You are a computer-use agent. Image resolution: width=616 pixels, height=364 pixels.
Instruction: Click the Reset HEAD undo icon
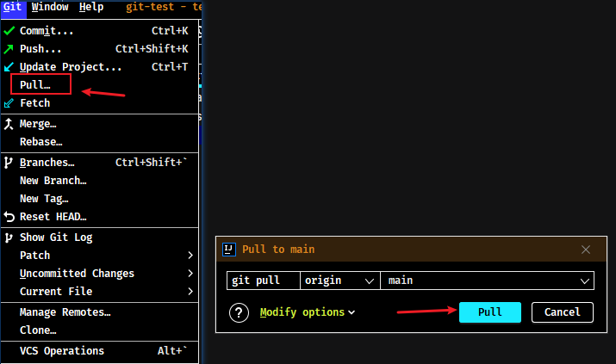9,217
